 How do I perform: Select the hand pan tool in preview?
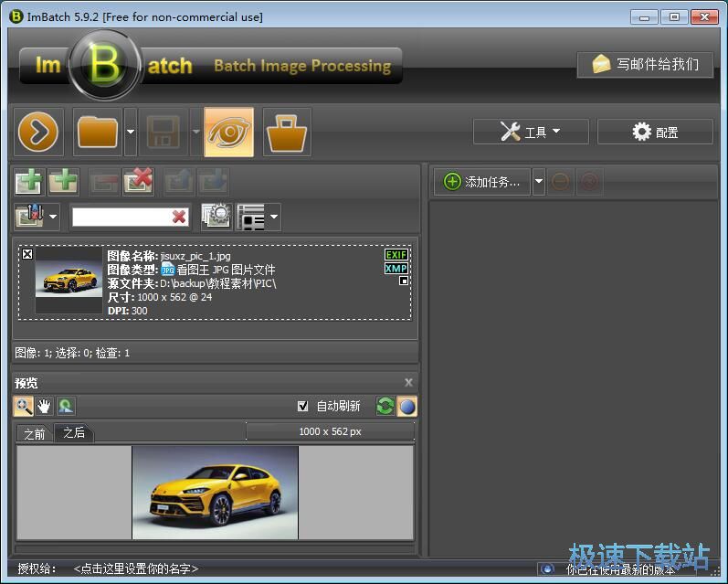pos(44,406)
